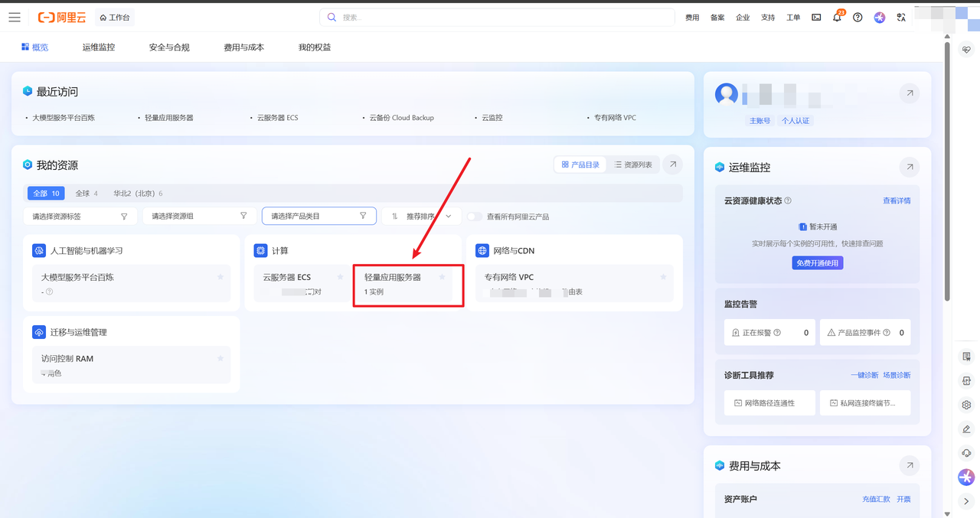Click the Alibaba Cloud logo
This screenshot has width=980, height=518.
61,17
